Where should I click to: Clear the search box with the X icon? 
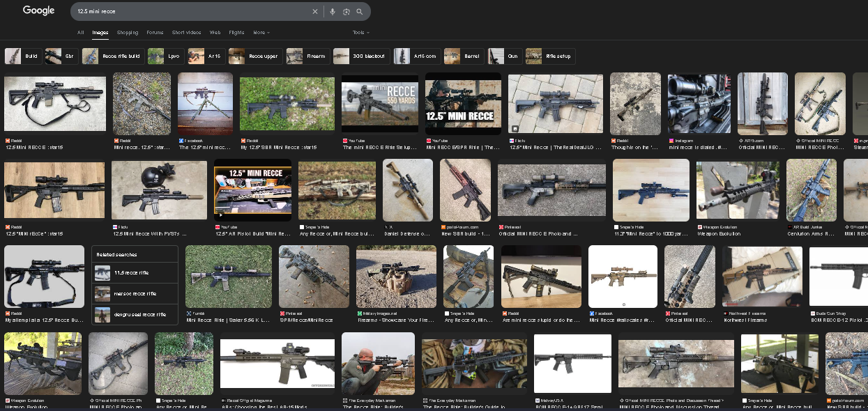[314, 12]
